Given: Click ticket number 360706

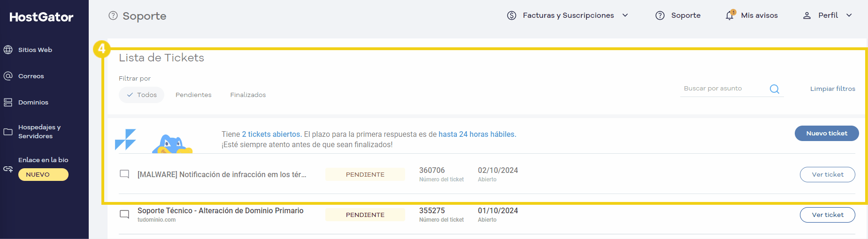Looking at the screenshot, I should pos(432,170).
